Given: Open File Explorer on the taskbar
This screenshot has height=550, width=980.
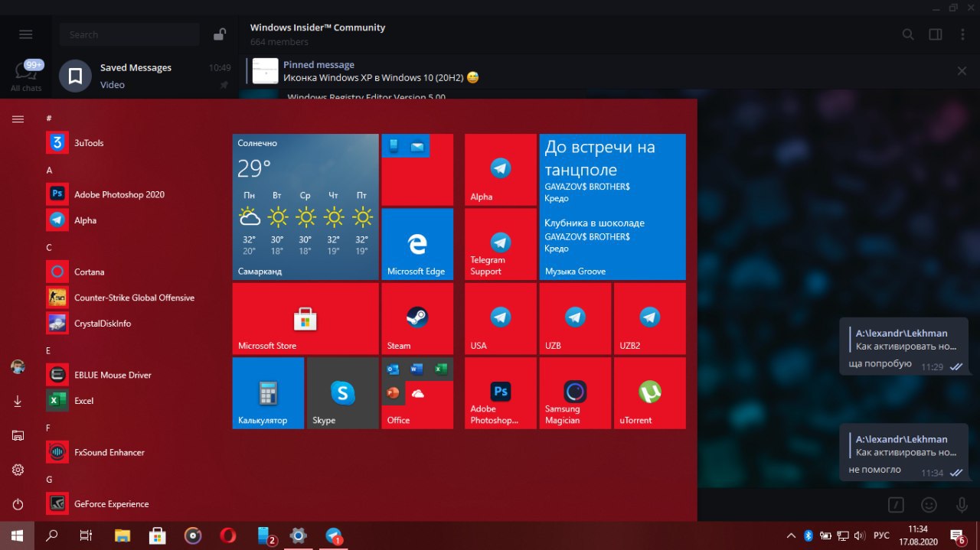Looking at the screenshot, I should point(122,535).
